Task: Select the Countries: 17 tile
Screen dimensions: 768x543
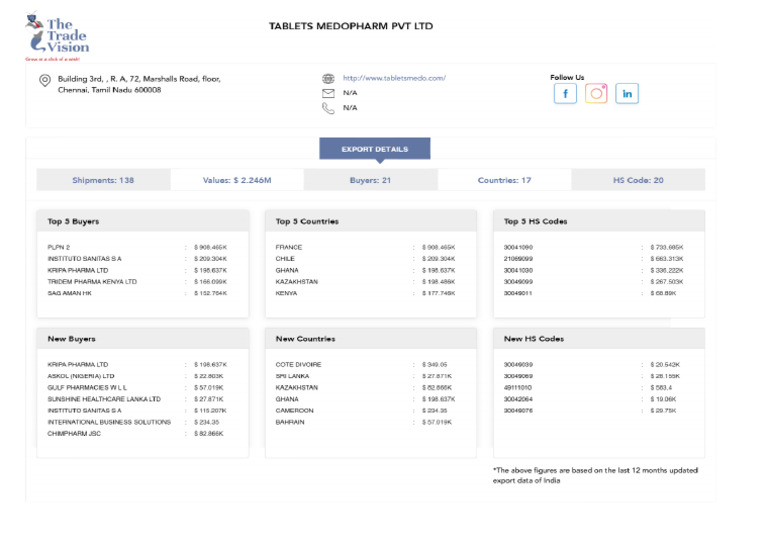Action: pyautogui.click(x=504, y=180)
